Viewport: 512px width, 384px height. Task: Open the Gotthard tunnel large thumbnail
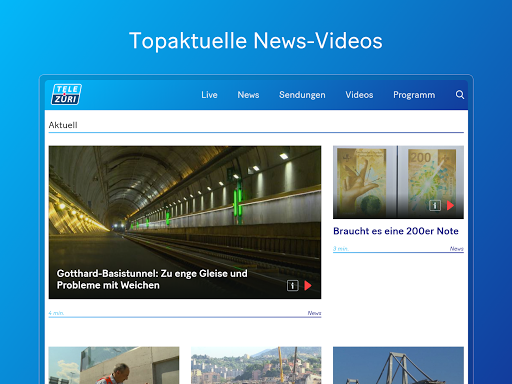[185, 222]
